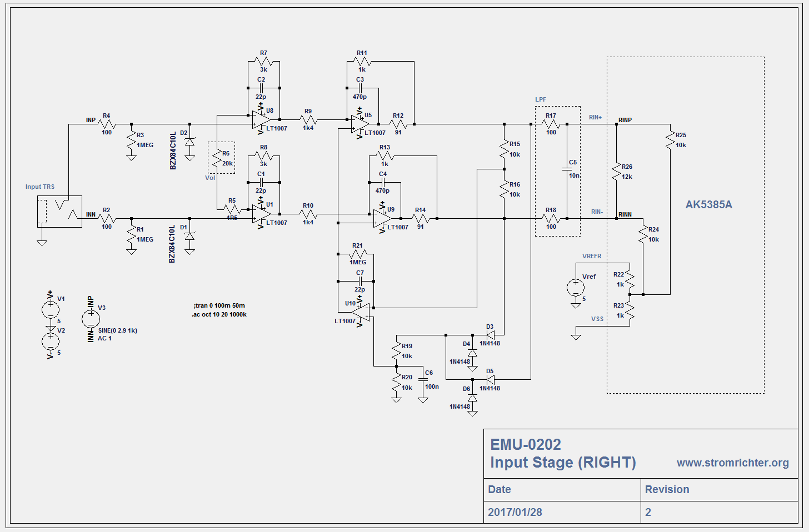Click the V1 voltage source symbol
The image size is (809, 532).
tap(51, 310)
